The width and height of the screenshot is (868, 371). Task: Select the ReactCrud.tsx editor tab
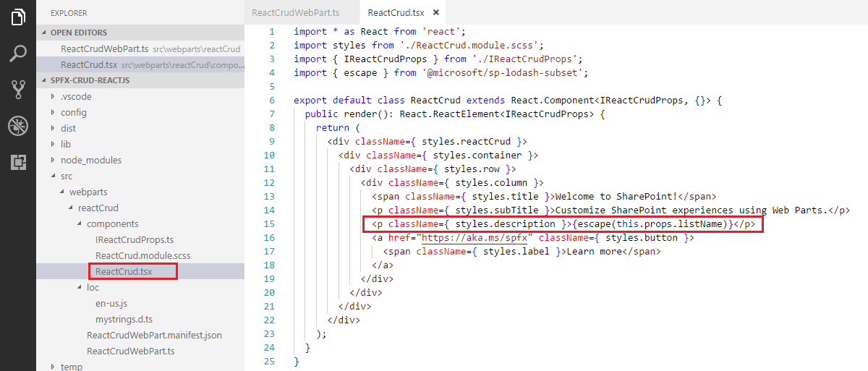(x=396, y=13)
